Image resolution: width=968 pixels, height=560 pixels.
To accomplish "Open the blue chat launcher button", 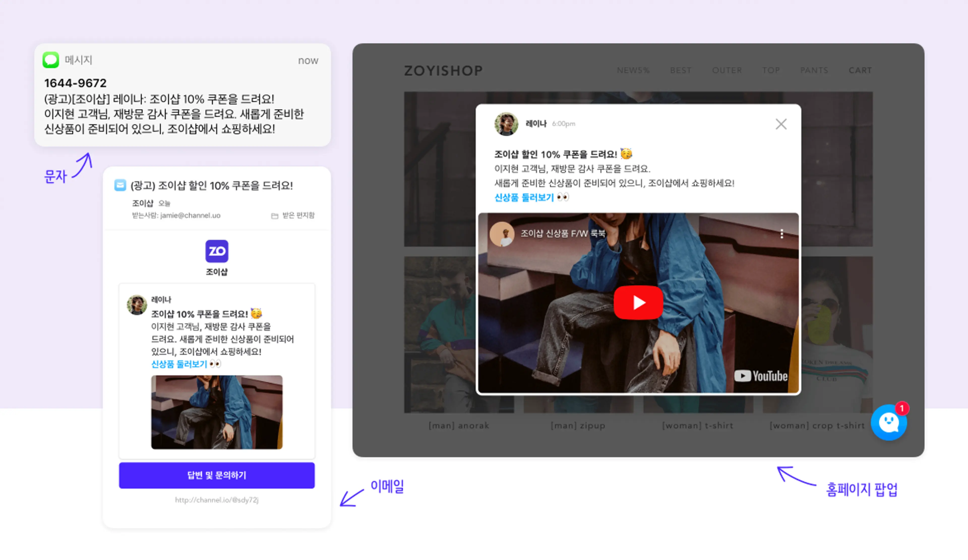I will coord(889,423).
